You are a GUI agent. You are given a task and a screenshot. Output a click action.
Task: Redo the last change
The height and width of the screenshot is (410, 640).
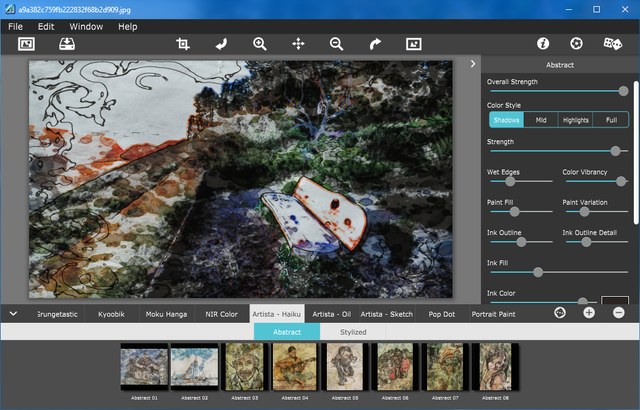click(x=375, y=44)
